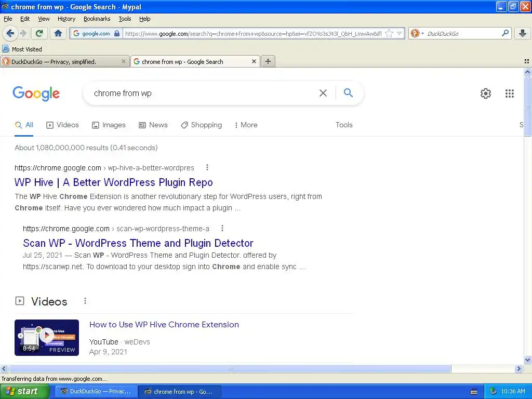Open the Tools menu in menu bar
The height and width of the screenshot is (399, 532).
(125, 19)
